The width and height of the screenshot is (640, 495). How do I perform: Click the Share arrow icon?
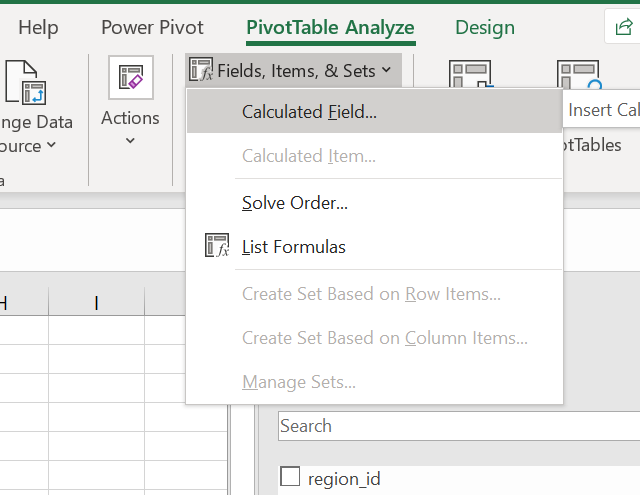pos(622,29)
